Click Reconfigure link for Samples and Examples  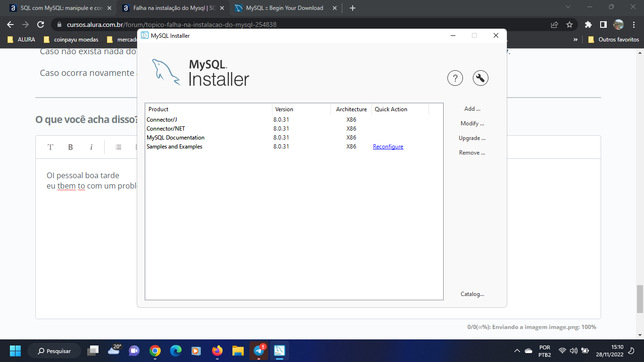388,147
